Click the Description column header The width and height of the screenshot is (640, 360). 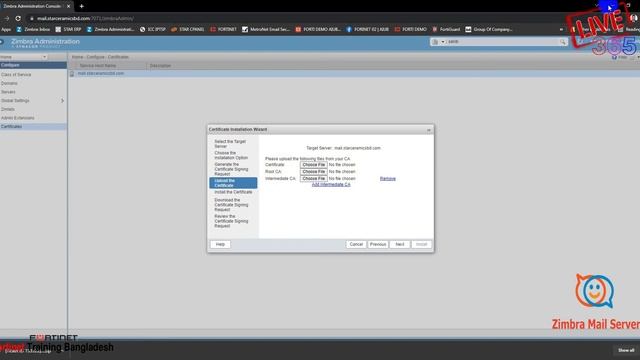coord(160,65)
